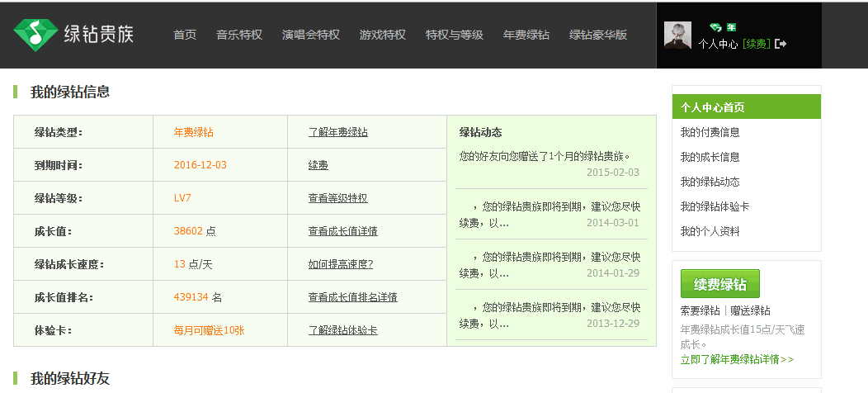Viewport: 868px width, 393px height.
Task: Open 我的绿钻动态 sidebar item
Action: click(710, 182)
